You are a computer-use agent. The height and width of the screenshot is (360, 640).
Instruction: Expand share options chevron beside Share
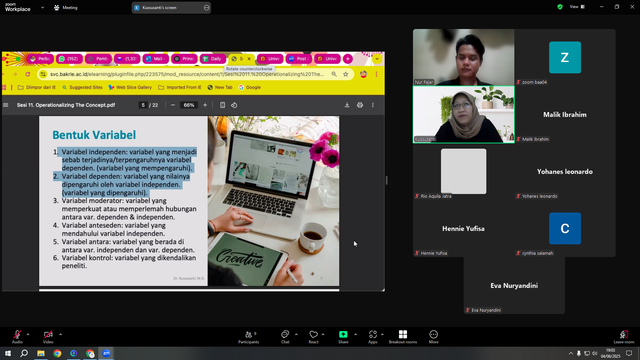(x=355, y=334)
